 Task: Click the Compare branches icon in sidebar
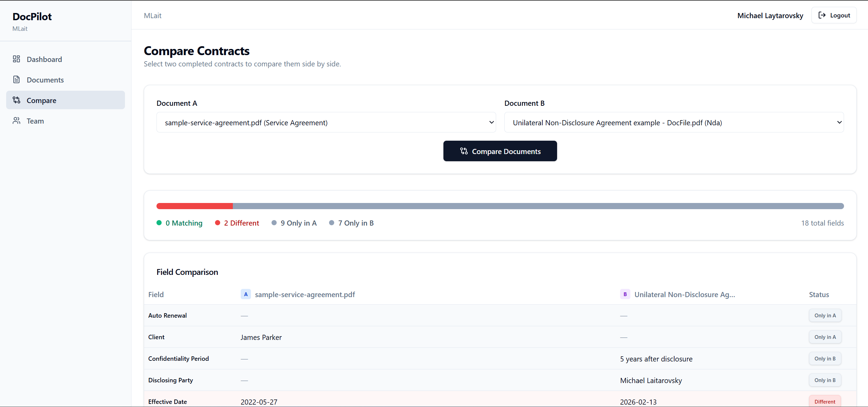click(x=16, y=100)
